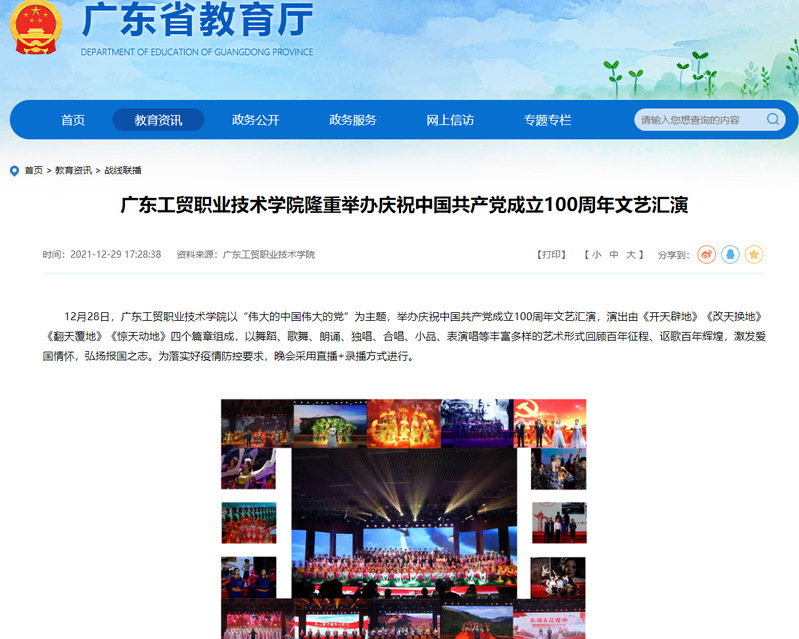Set font size to large (大)

tap(630, 255)
